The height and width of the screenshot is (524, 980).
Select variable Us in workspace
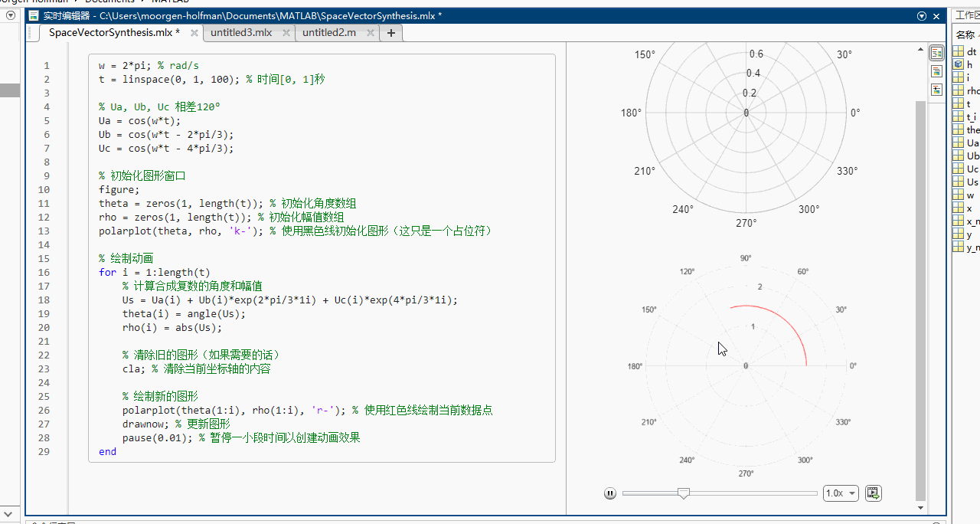(x=966, y=182)
